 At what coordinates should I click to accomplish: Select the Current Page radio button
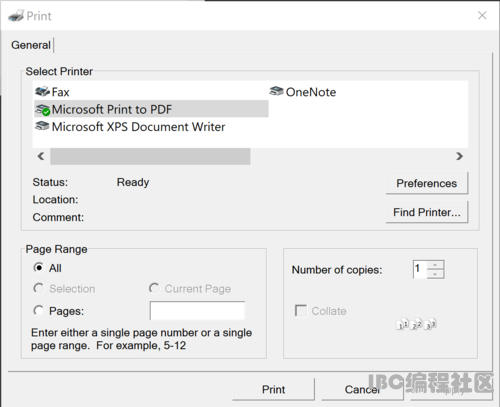coord(154,288)
